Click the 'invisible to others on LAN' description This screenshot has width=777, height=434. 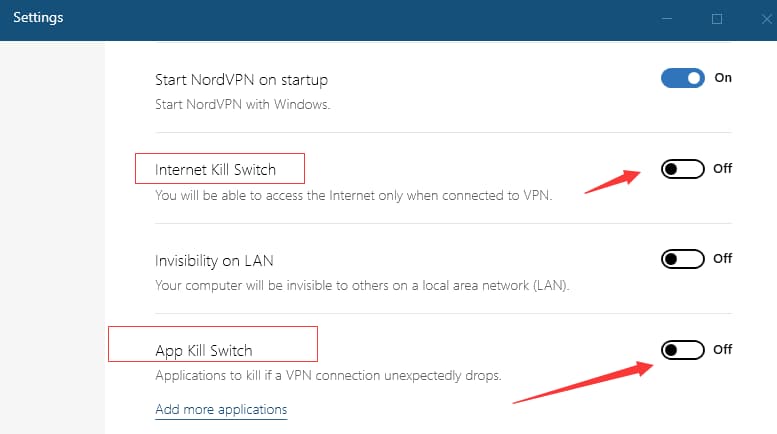coord(362,285)
